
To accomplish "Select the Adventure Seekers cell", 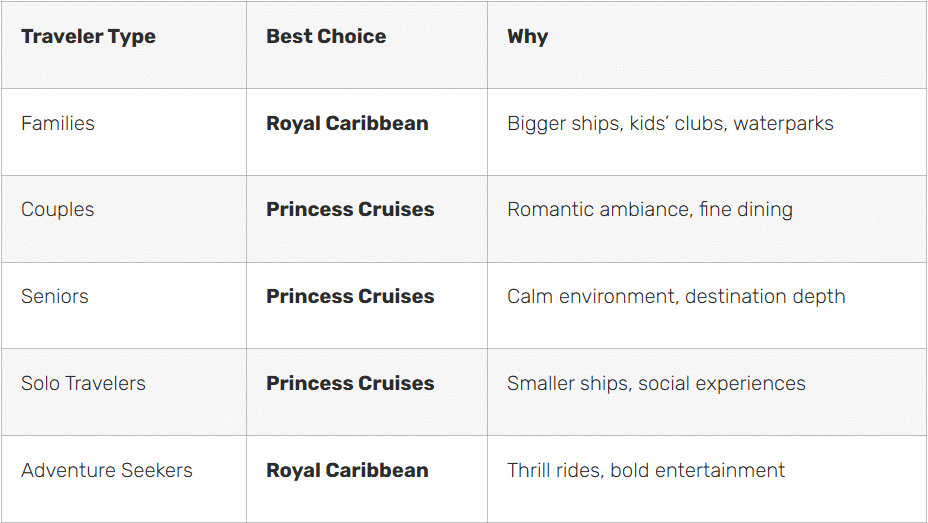I will point(107,471).
